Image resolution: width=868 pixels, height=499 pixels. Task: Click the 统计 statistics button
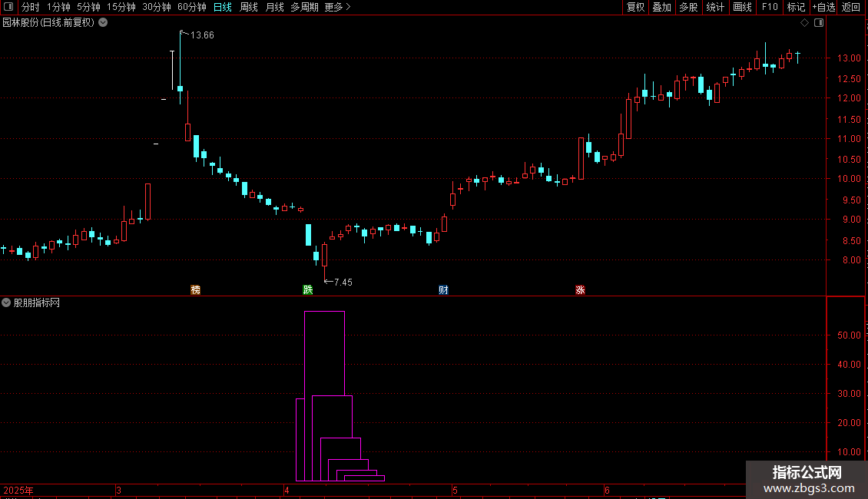coord(714,7)
